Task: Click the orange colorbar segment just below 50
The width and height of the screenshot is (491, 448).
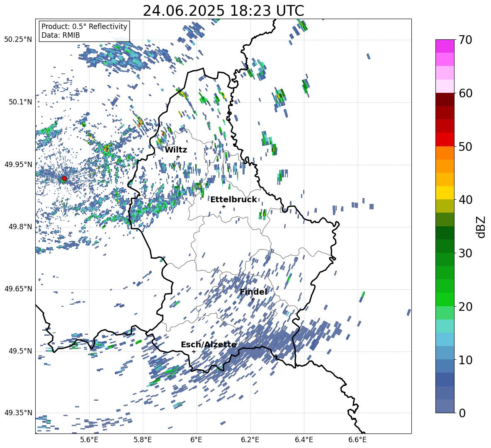Action: pyautogui.click(x=445, y=153)
